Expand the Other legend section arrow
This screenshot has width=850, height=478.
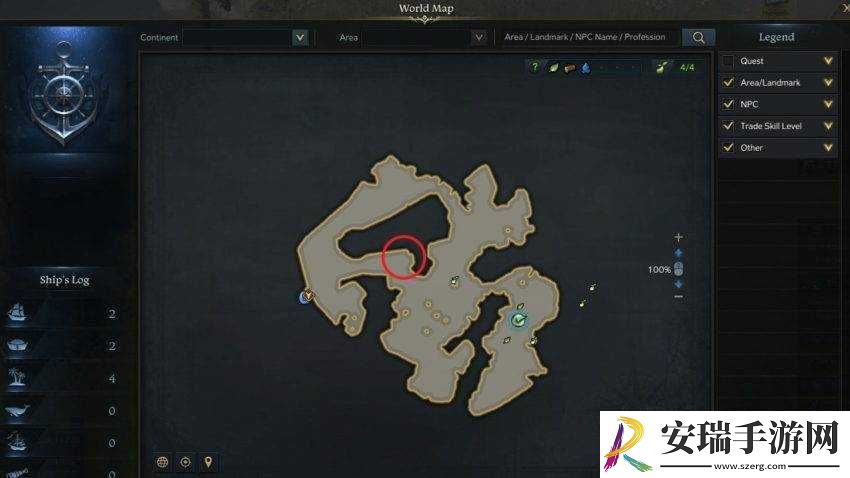[x=828, y=147]
